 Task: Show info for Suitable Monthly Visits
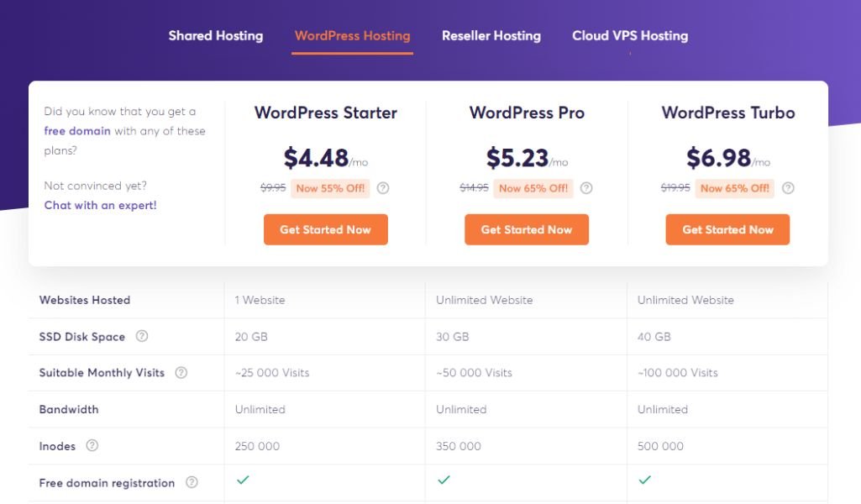[181, 373]
